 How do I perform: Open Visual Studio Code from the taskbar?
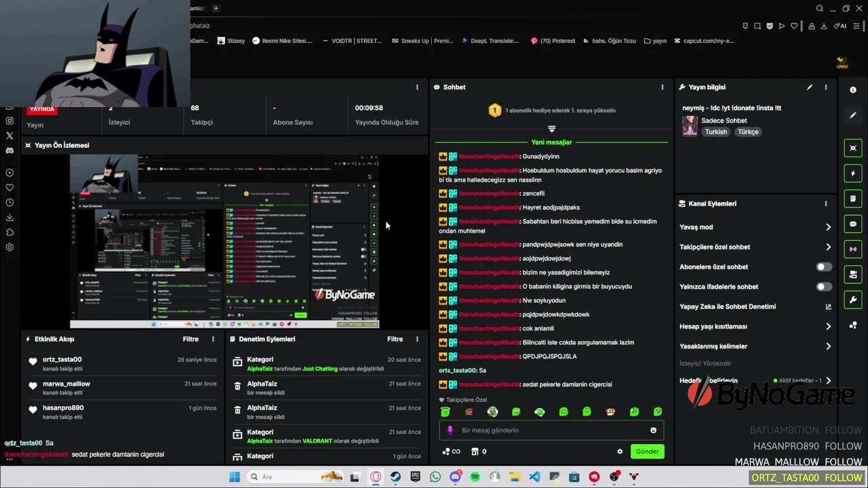point(534,477)
